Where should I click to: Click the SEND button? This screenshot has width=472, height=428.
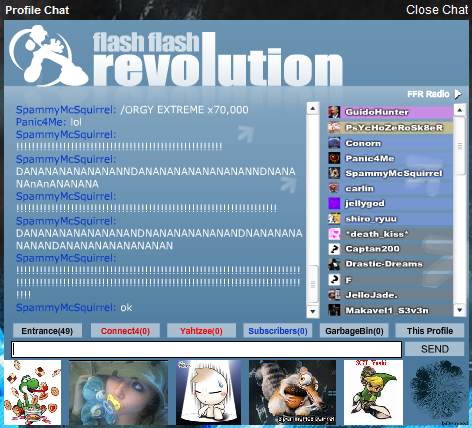pyautogui.click(x=435, y=349)
